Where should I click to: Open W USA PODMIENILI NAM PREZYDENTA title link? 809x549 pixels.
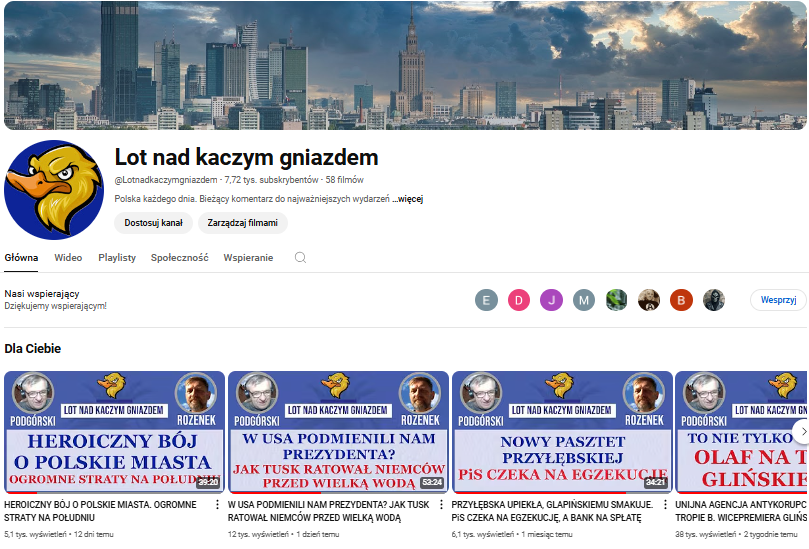click(x=329, y=511)
